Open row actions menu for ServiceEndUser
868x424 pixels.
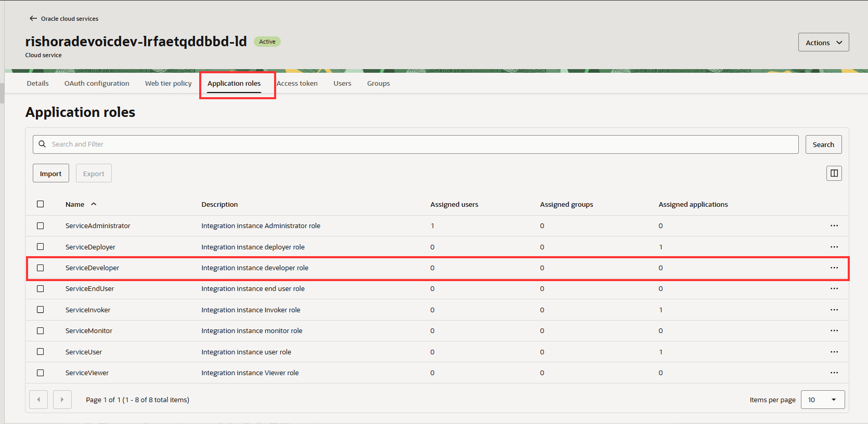834,289
